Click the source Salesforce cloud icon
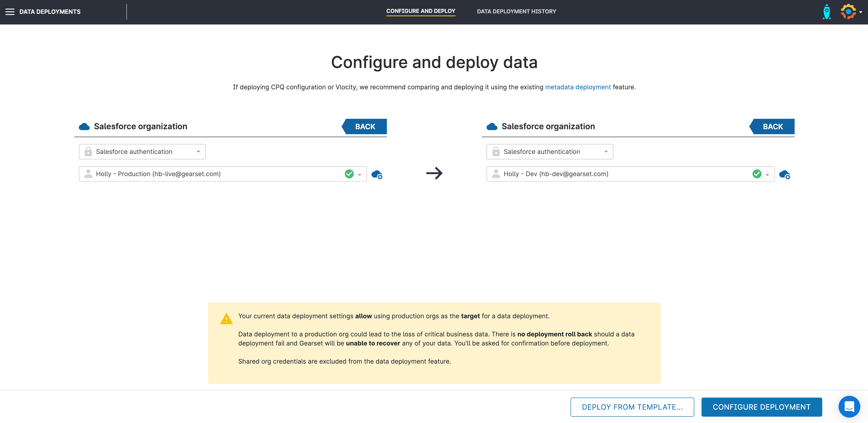The height and width of the screenshot is (423, 868). click(84, 126)
